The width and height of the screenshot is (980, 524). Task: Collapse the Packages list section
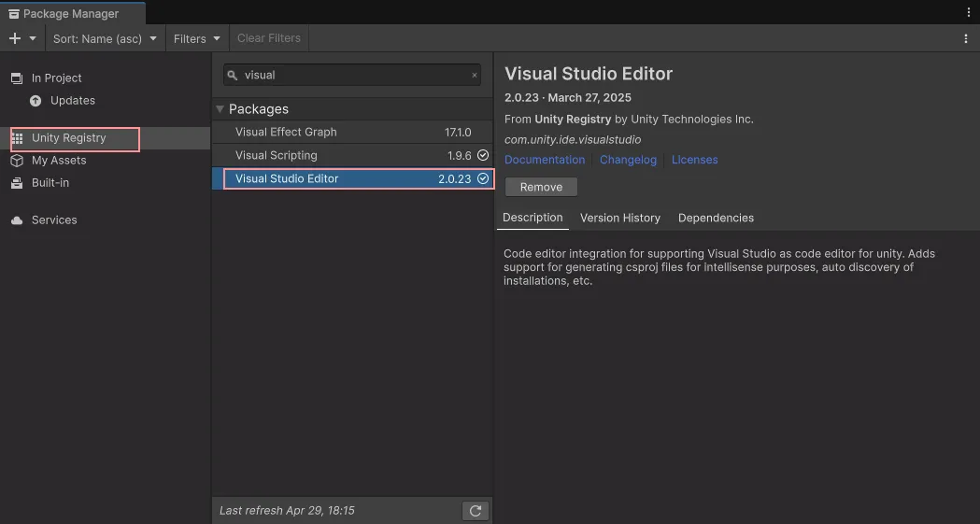point(220,109)
